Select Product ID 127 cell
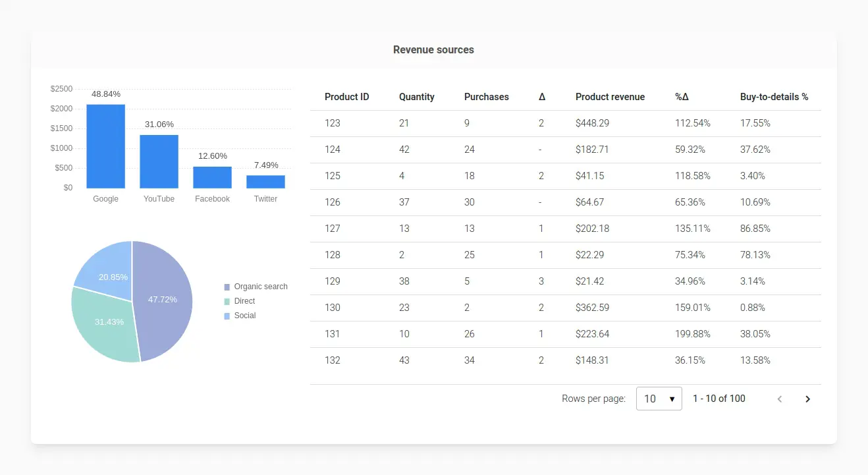The width and height of the screenshot is (868, 475). (x=333, y=229)
